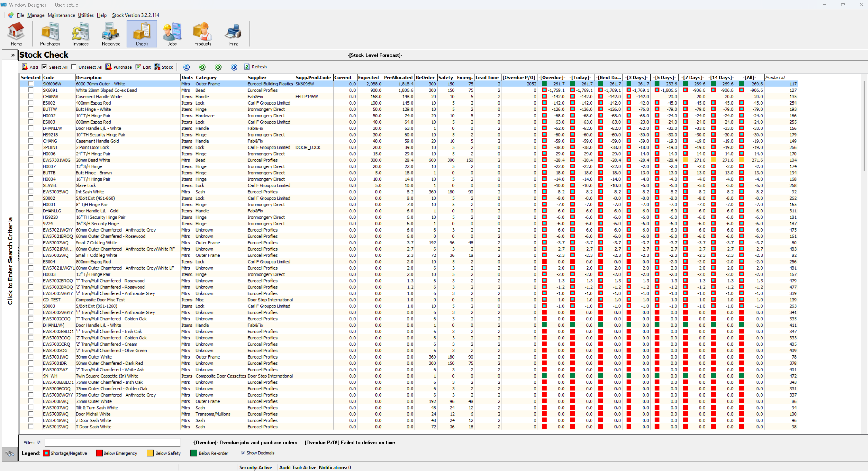The width and height of the screenshot is (868, 471).
Task: Toggle the Show Decimals checkbox
Action: click(243, 453)
